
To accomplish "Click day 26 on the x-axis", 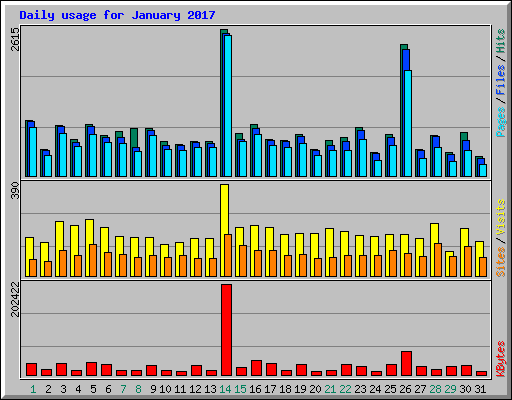I will click(405, 389).
